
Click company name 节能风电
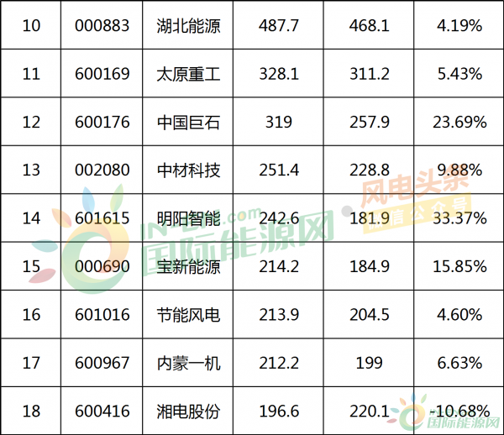pyautogui.click(x=188, y=315)
